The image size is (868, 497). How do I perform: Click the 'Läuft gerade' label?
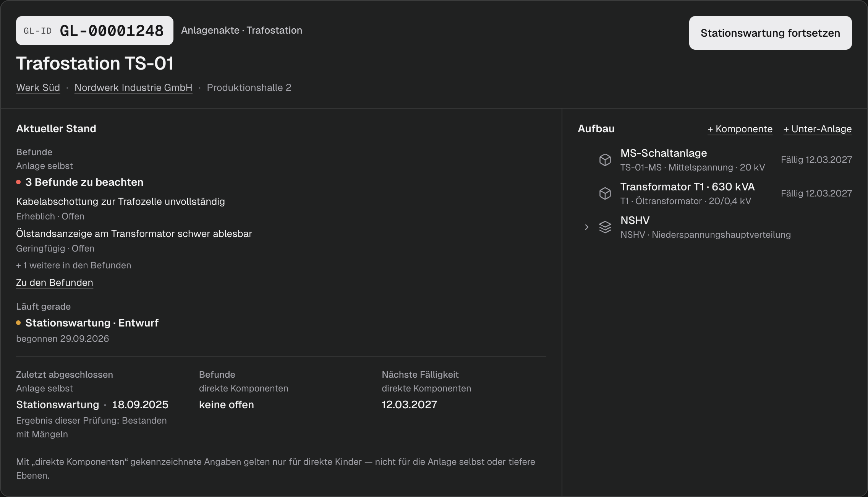pyautogui.click(x=43, y=307)
